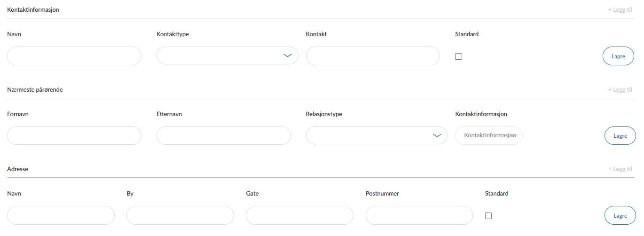
Task: Expand the Relasjonstype dropdown
Action: click(376, 135)
